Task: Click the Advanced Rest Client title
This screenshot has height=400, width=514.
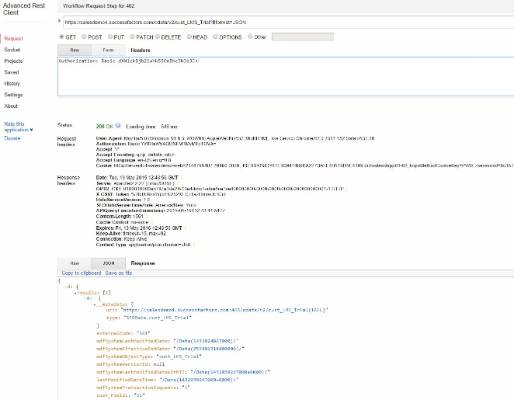Action: 24,9
